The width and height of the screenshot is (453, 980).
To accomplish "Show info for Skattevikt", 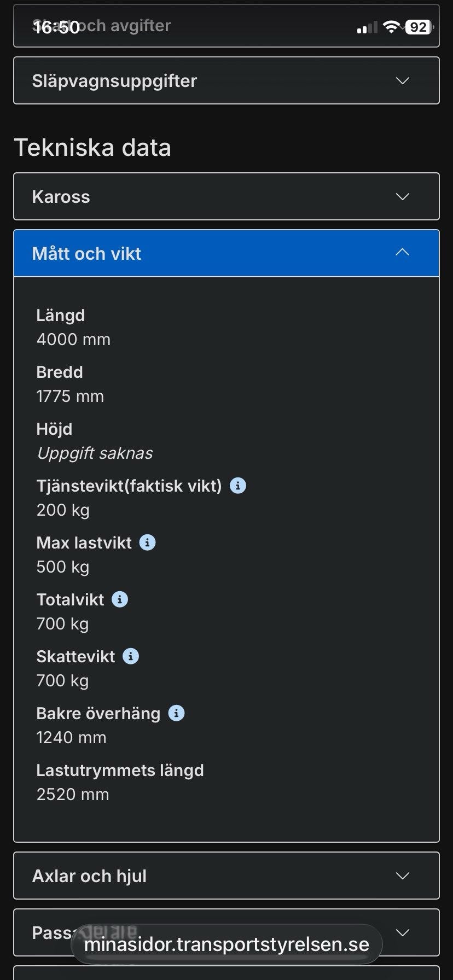I will click(x=130, y=656).
